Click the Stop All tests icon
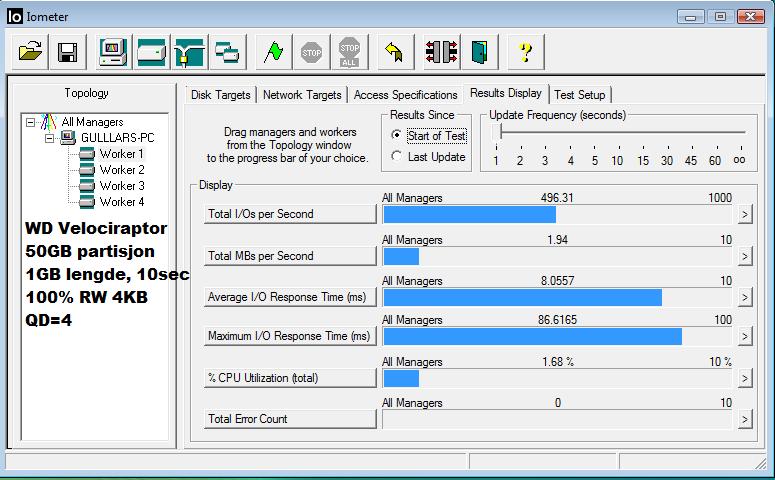The width and height of the screenshot is (775, 480). (349, 51)
